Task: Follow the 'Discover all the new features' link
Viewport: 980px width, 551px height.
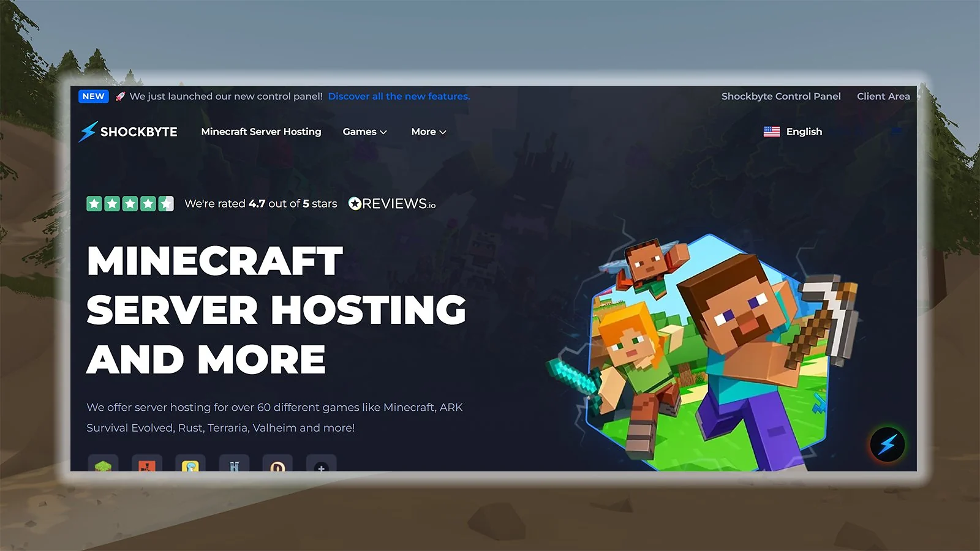Action: tap(399, 96)
